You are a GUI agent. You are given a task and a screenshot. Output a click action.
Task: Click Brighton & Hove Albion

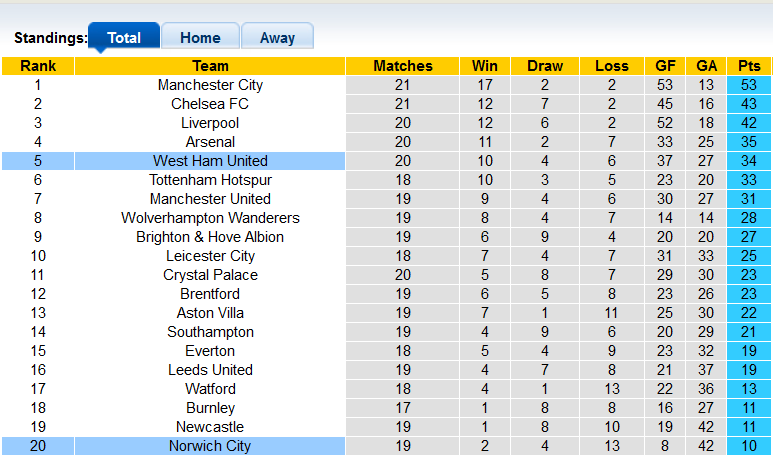[x=210, y=237]
